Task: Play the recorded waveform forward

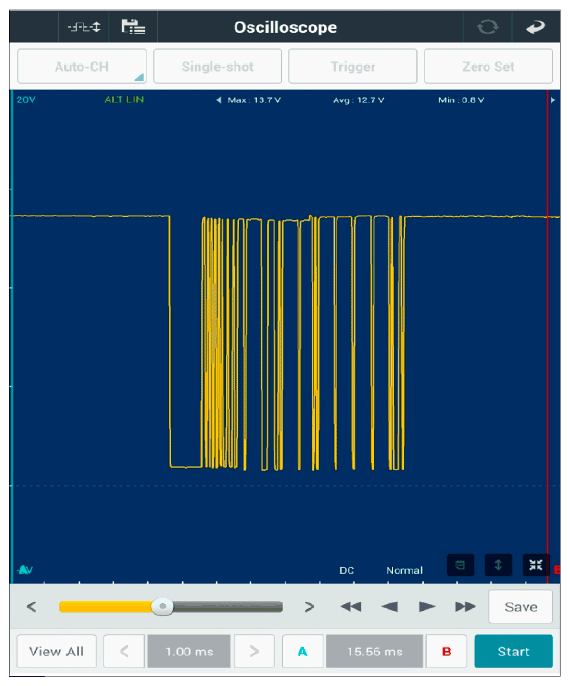Action: (x=427, y=607)
